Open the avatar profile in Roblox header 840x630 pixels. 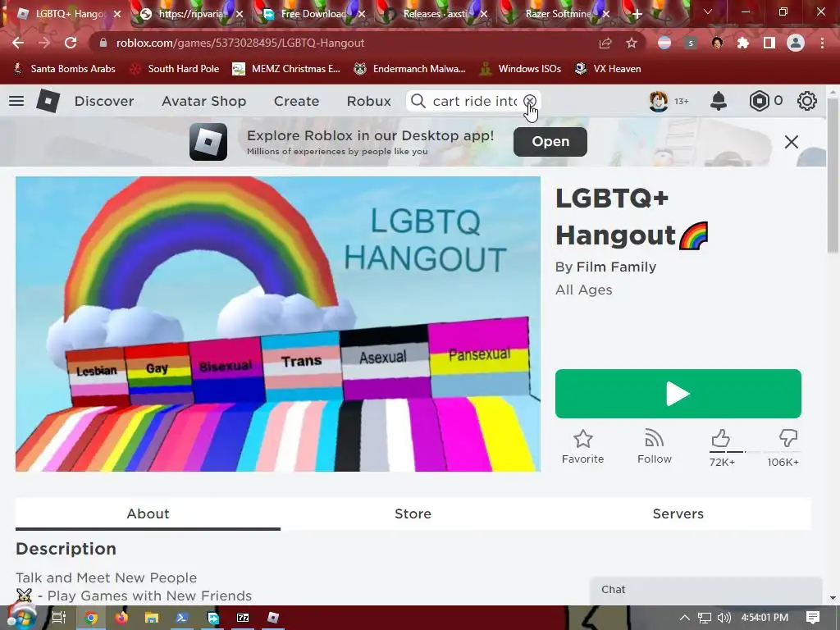[659, 101]
